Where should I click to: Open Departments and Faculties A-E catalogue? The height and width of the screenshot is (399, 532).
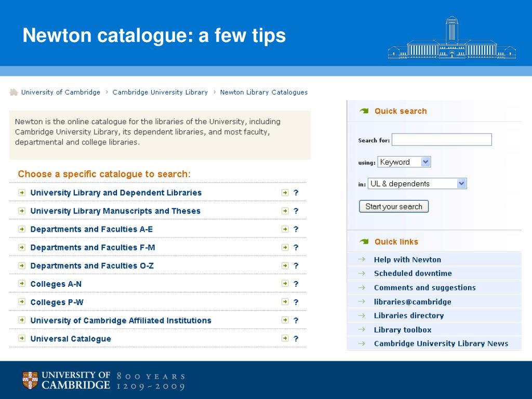point(91,229)
